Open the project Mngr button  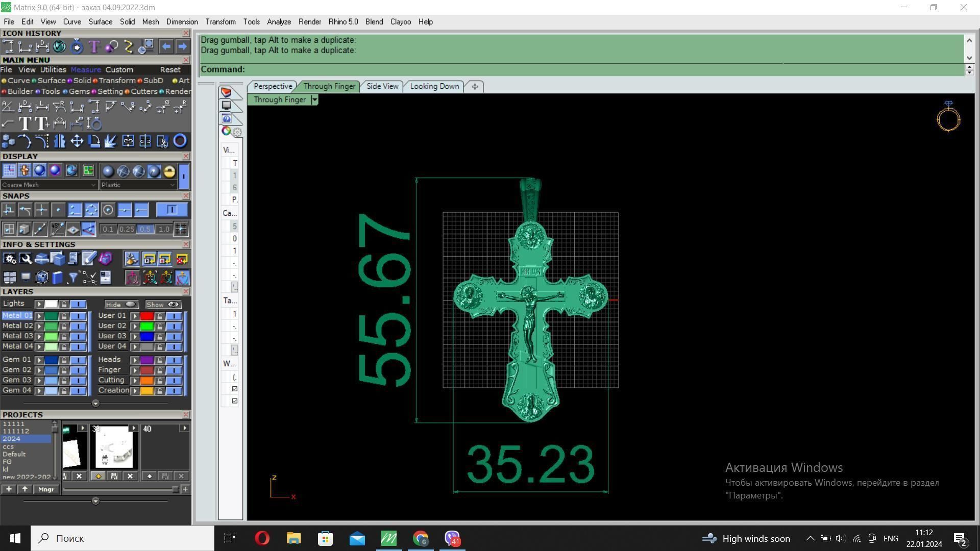46,489
